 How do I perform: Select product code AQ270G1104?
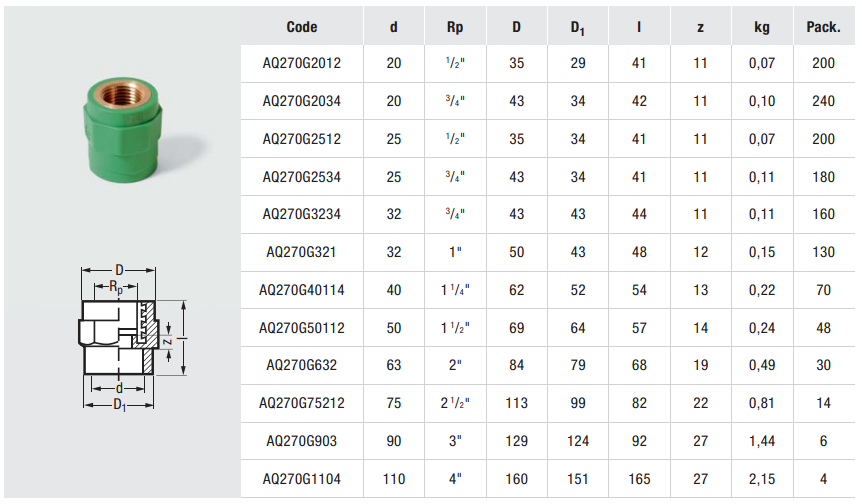[302, 479]
